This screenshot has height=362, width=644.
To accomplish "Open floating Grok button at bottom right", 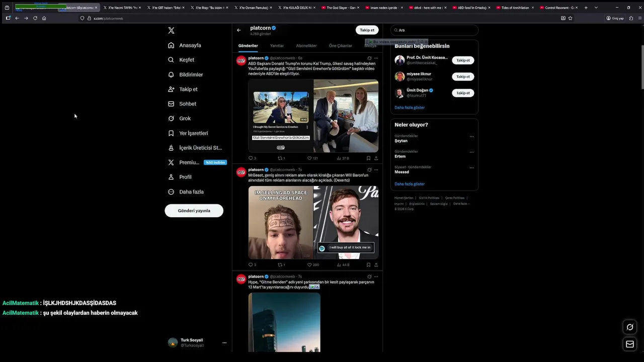I will (x=629, y=327).
